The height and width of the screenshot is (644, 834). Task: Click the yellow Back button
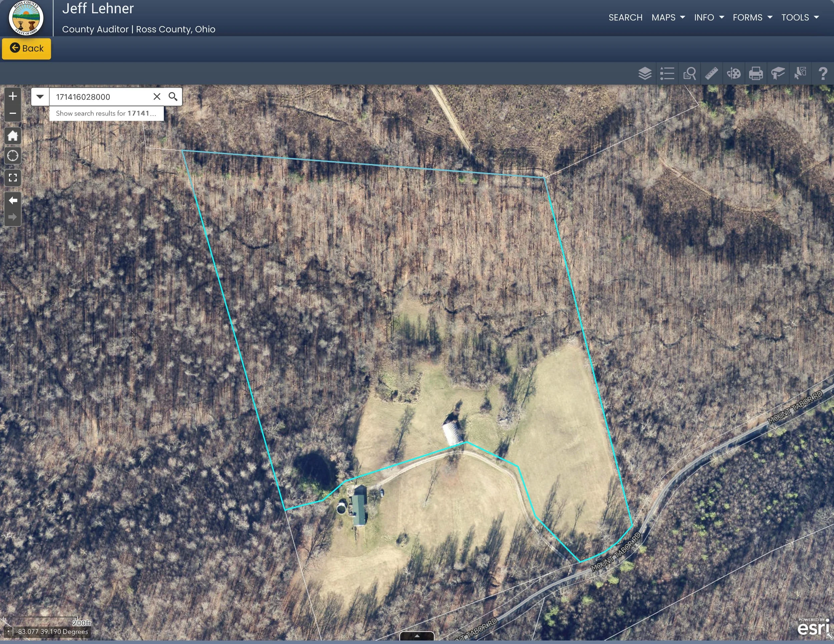tap(26, 48)
